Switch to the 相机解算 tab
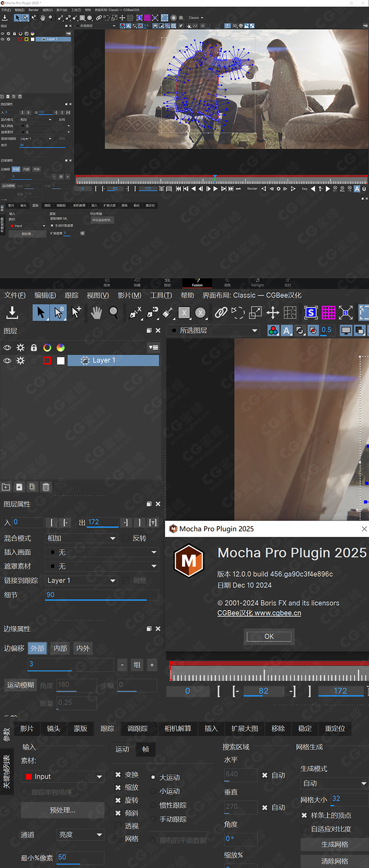Viewport: 369px width, 868px height. click(178, 728)
